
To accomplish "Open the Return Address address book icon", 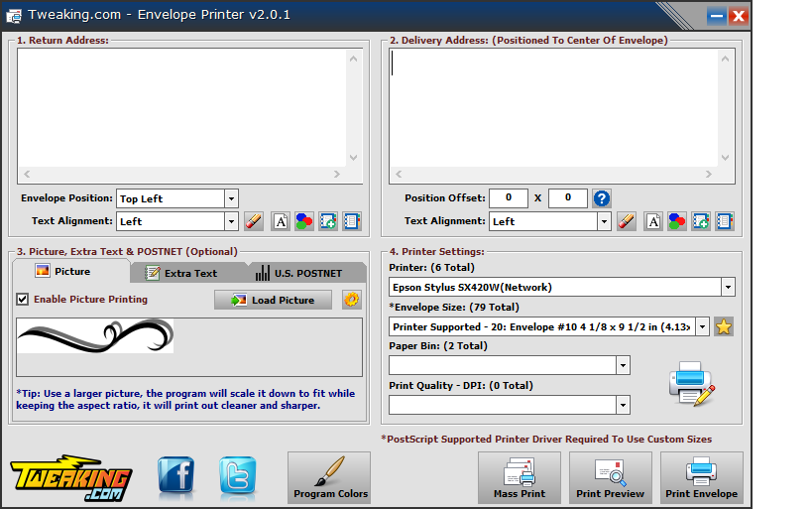I will (x=352, y=221).
